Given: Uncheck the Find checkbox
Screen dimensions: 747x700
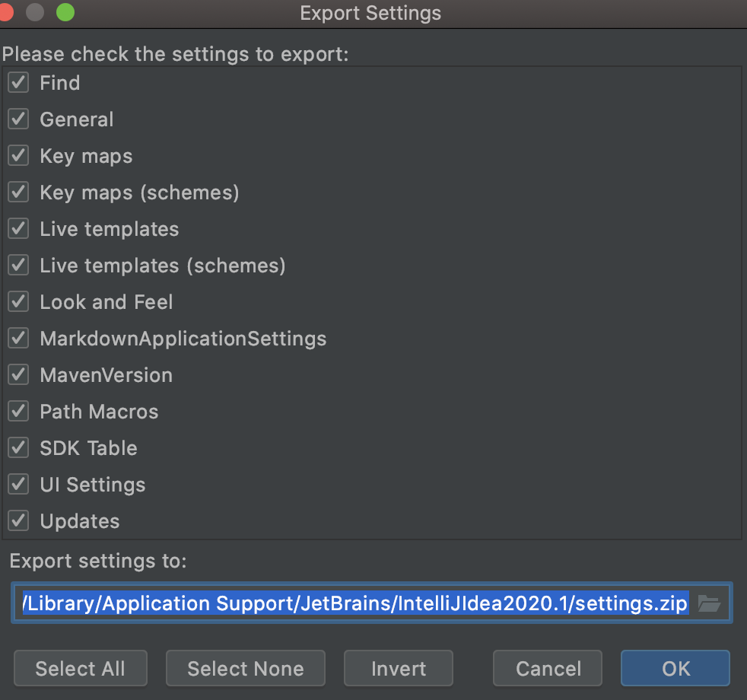Looking at the screenshot, I should click(x=18, y=83).
